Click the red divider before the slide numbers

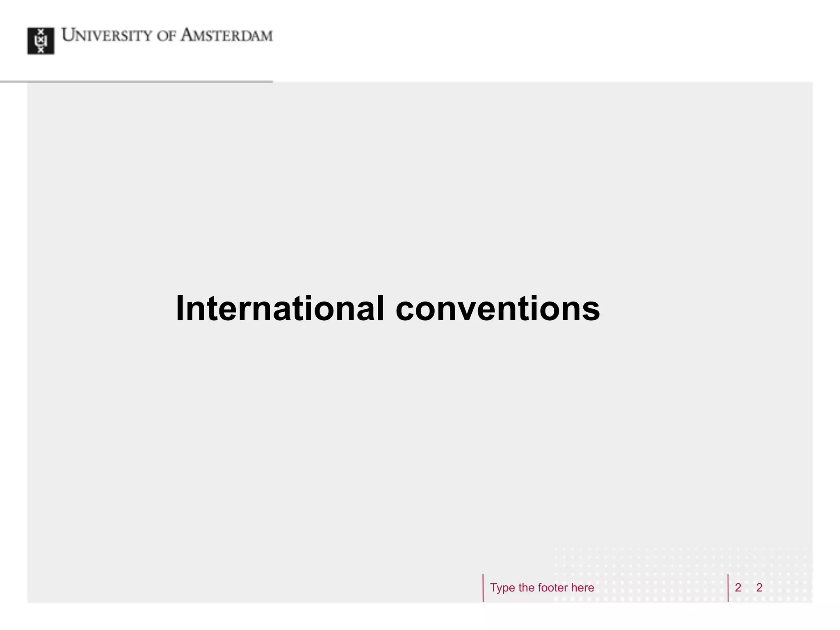728,588
